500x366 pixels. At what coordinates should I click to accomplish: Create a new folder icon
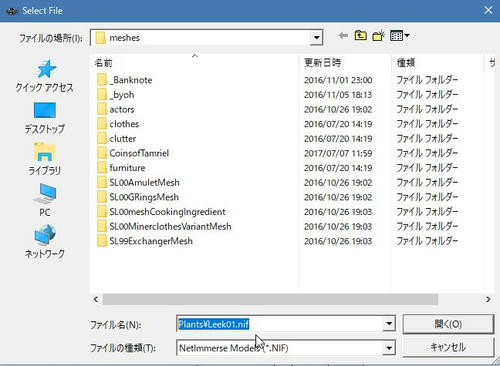pos(379,35)
